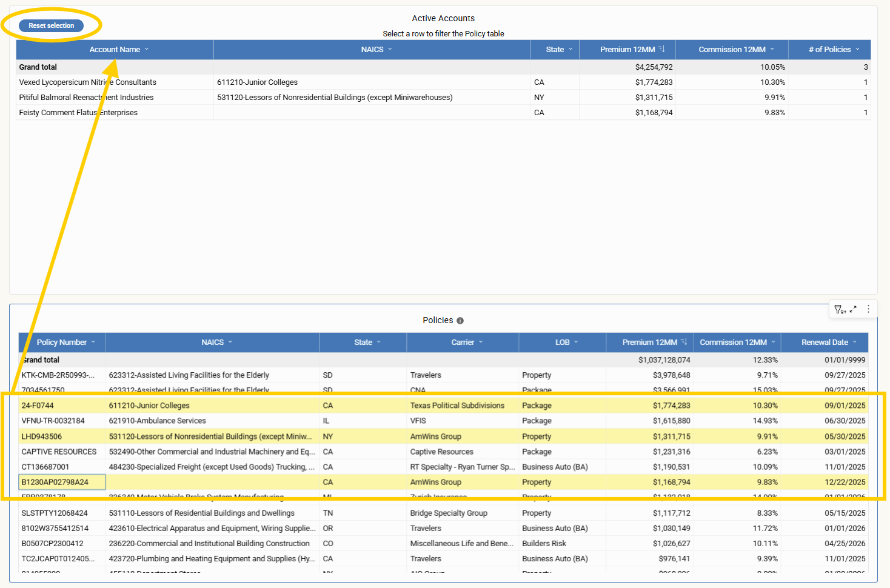Click sort icon on Policies Premium 12MM column
This screenshot has width=890, height=588.
tap(684, 342)
